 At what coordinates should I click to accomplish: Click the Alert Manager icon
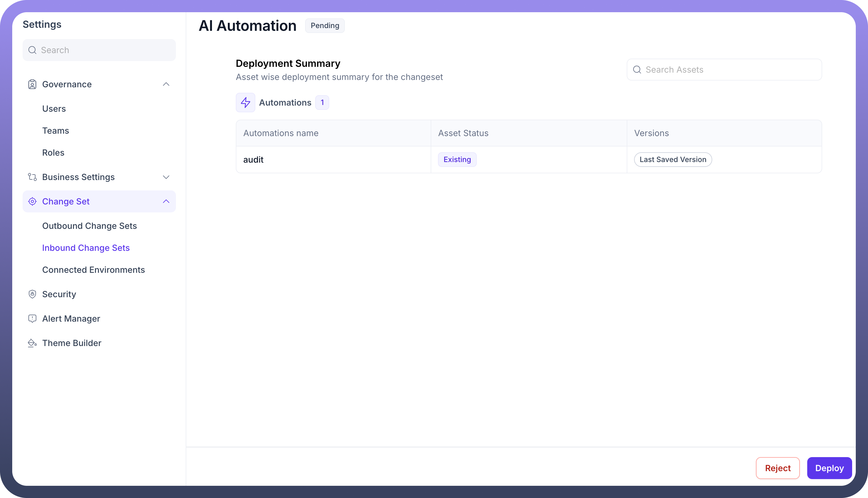[32, 319]
